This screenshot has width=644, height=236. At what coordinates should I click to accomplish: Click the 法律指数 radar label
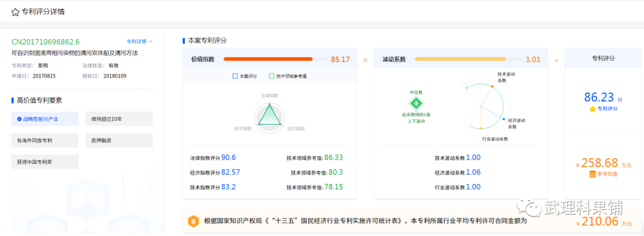coord(270,95)
